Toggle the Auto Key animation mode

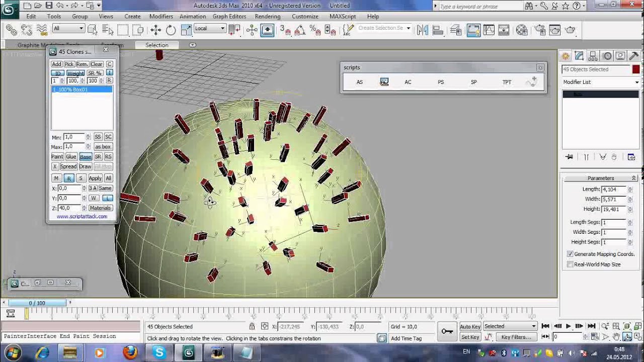click(470, 327)
